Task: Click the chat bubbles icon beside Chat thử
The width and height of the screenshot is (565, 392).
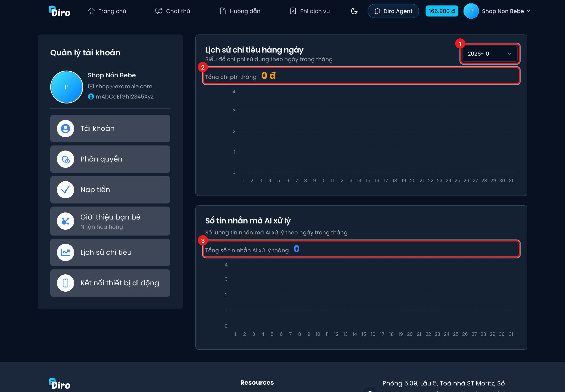Action: click(x=159, y=11)
